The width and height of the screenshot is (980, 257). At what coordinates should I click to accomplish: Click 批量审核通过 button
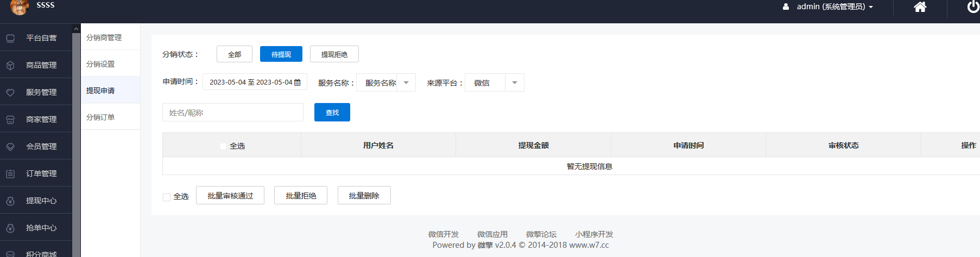click(230, 195)
